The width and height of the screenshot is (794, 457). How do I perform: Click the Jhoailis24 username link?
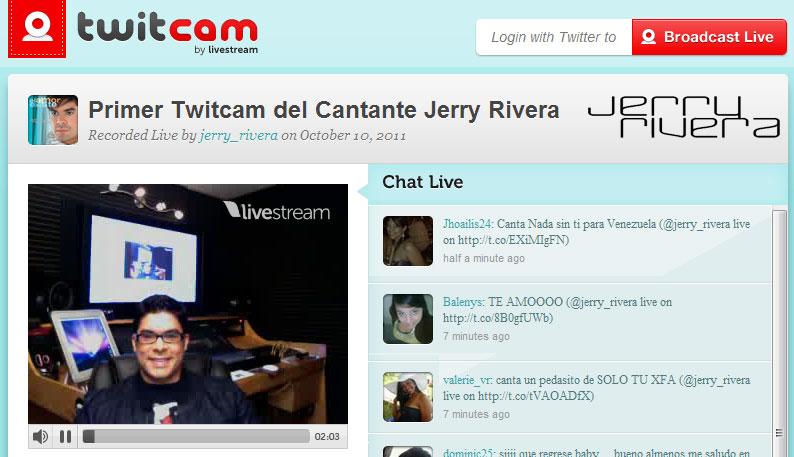[467, 224]
